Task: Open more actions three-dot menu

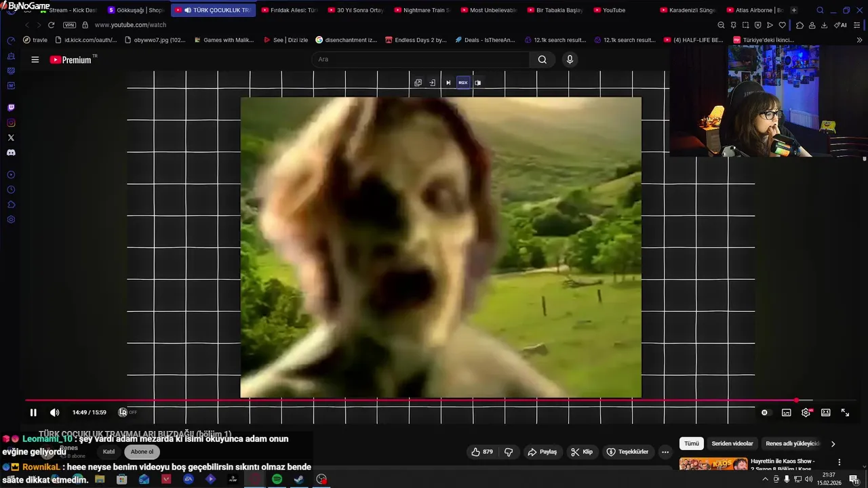Action: (665, 452)
